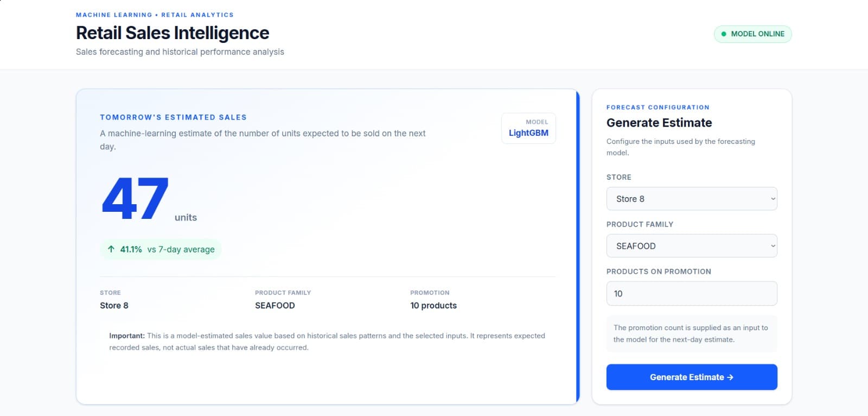The height and width of the screenshot is (416, 868).
Task: Expand the SEAFOOD product family dropdown
Action: click(692, 246)
